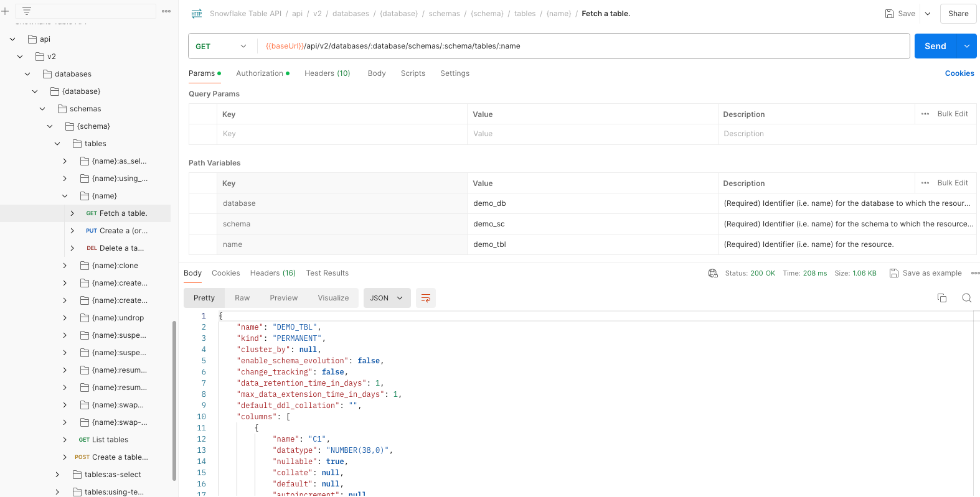Select the Raw response view
This screenshot has width=980, height=497.
[242, 298]
